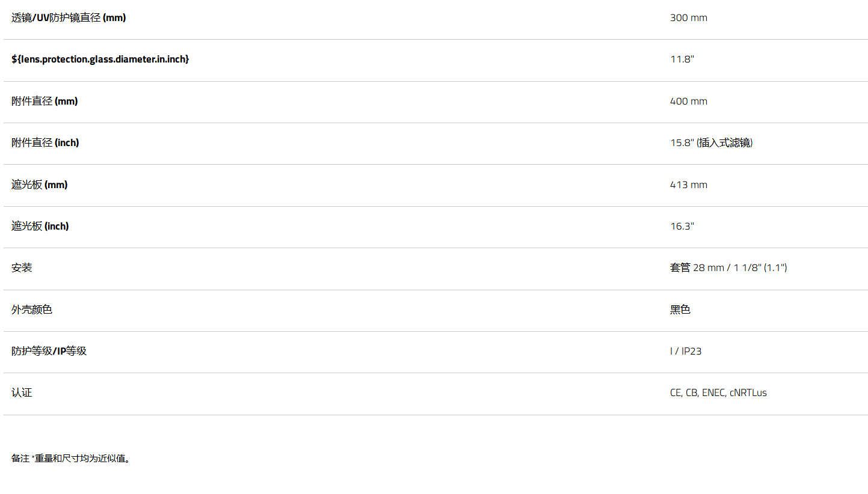Select the 外壳颜色 label
The image size is (868, 494).
[x=32, y=310]
